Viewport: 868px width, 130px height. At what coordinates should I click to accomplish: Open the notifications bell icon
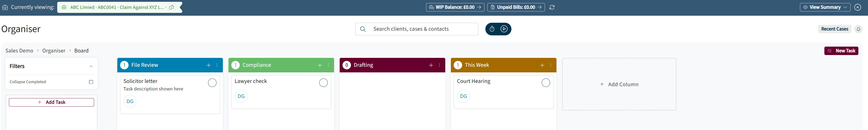click(x=858, y=29)
